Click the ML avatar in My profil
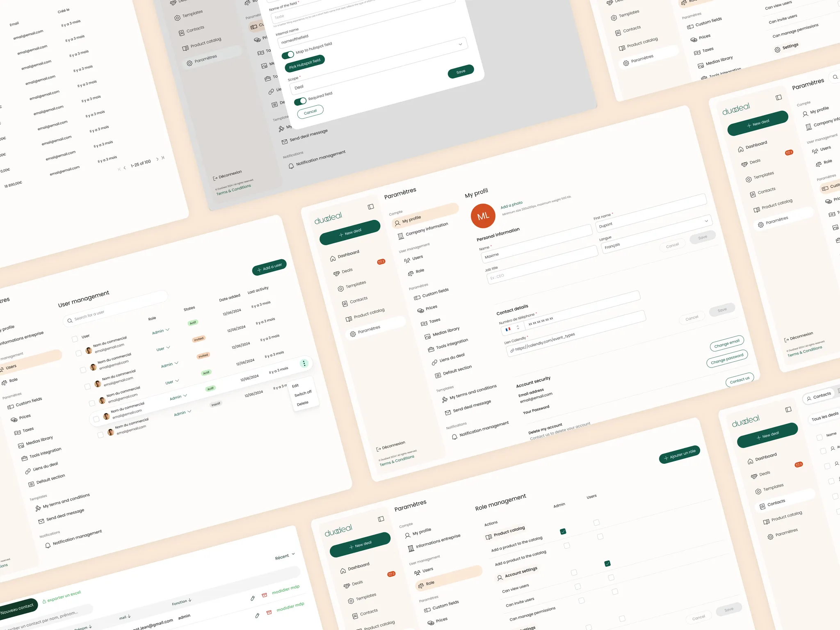This screenshot has height=630, width=840. (x=483, y=216)
